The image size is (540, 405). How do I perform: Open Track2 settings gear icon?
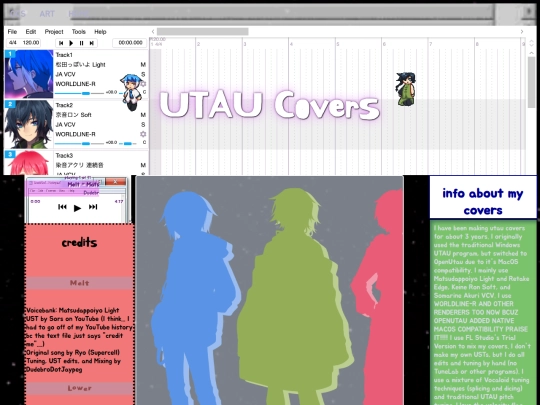[x=143, y=134]
